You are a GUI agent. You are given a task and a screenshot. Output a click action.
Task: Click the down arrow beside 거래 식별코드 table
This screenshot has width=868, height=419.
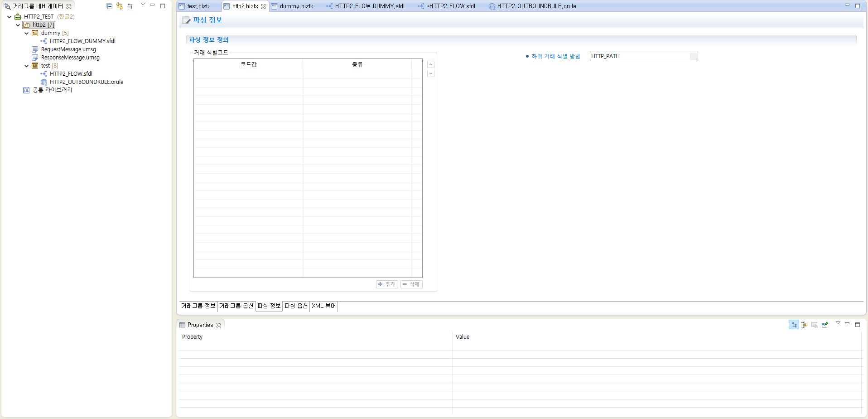[x=430, y=73]
